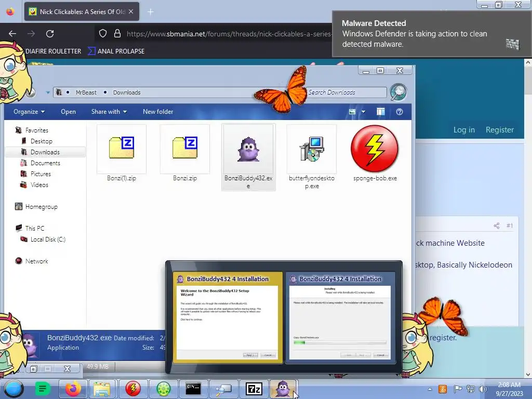Toggle the Explorer preview pane icon
The image size is (532, 399).
click(x=381, y=112)
